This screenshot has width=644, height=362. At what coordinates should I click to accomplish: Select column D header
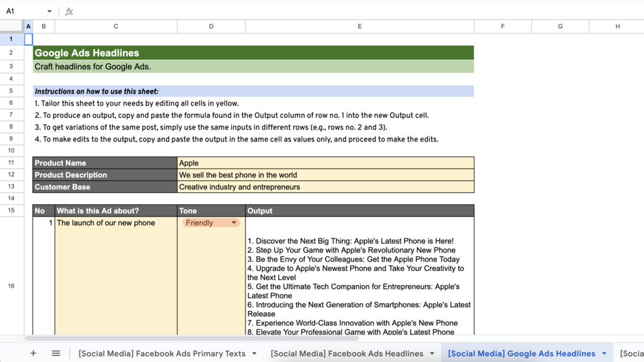coord(211,26)
